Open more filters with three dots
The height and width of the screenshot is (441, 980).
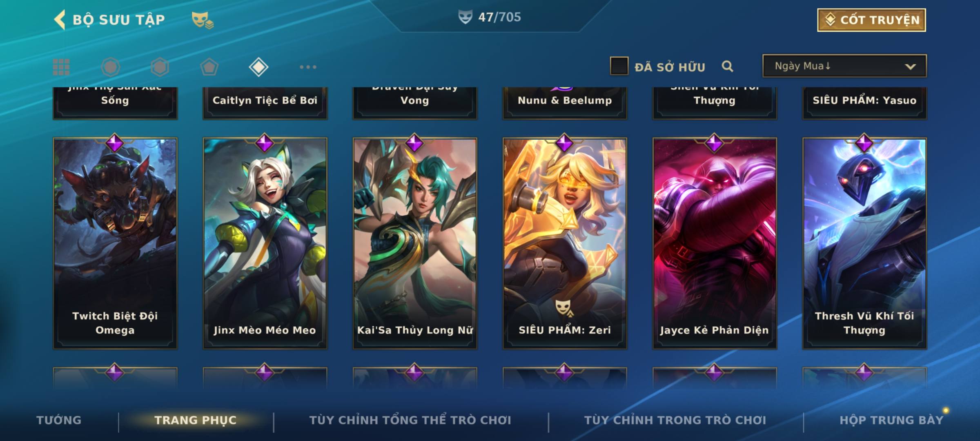coord(308,67)
